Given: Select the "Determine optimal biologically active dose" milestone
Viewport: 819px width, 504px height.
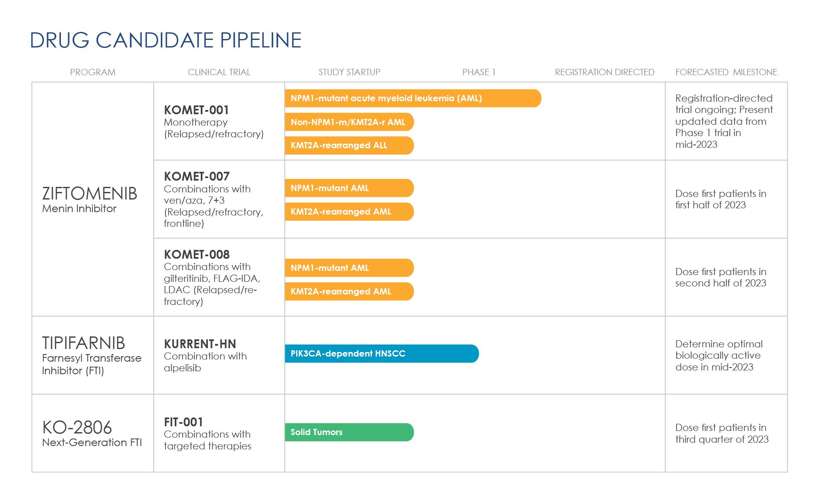Looking at the screenshot, I should click(x=719, y=355).
